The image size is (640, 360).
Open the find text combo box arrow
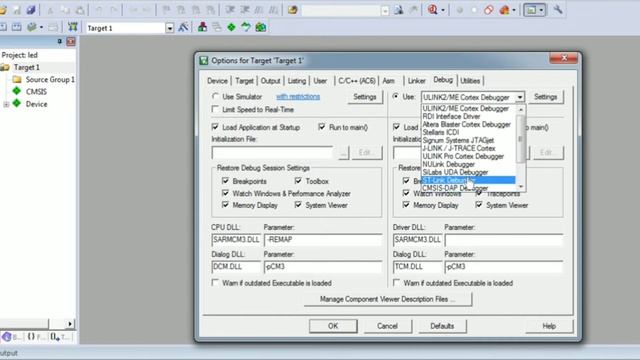coord(385,11)
